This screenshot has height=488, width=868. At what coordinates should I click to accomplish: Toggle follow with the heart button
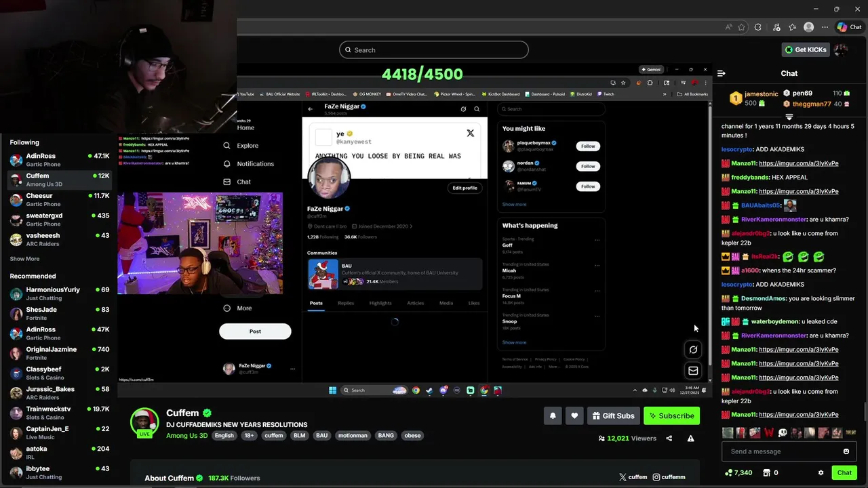pos(574,415)
